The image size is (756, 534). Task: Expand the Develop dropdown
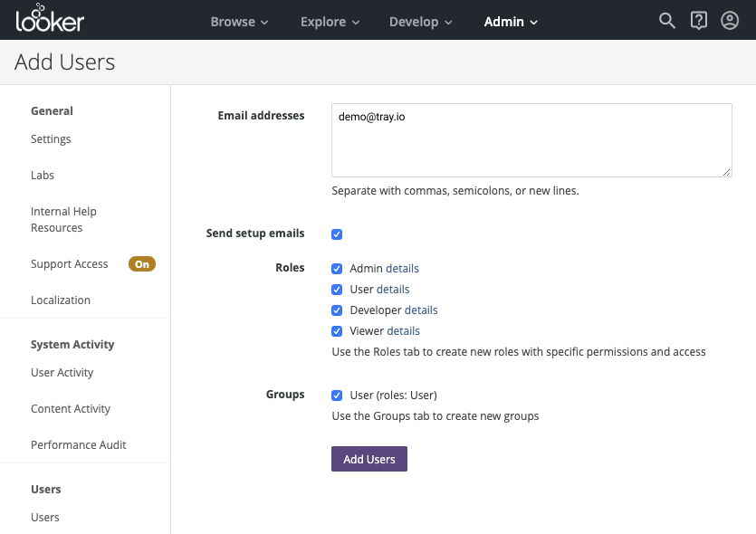(420, 21)
